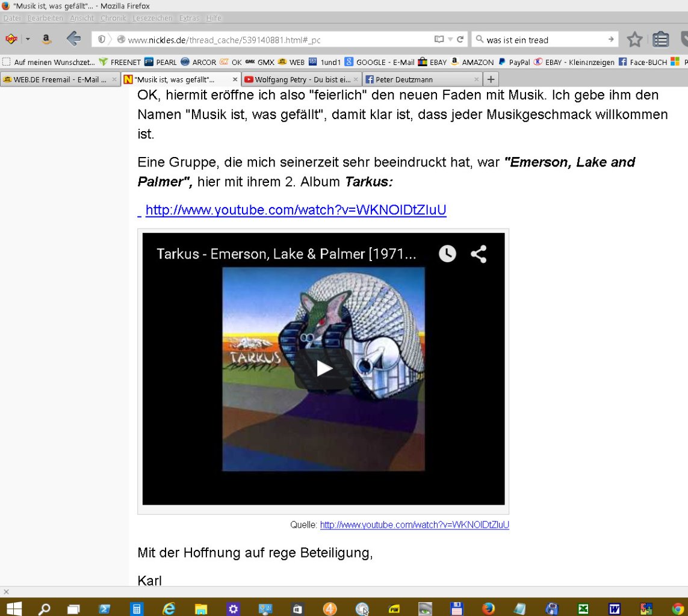This screenshot has width=688, height=616.
Task: Open 'Auf meinen Wunschzet...' bookmark
Action: (49, 62)
